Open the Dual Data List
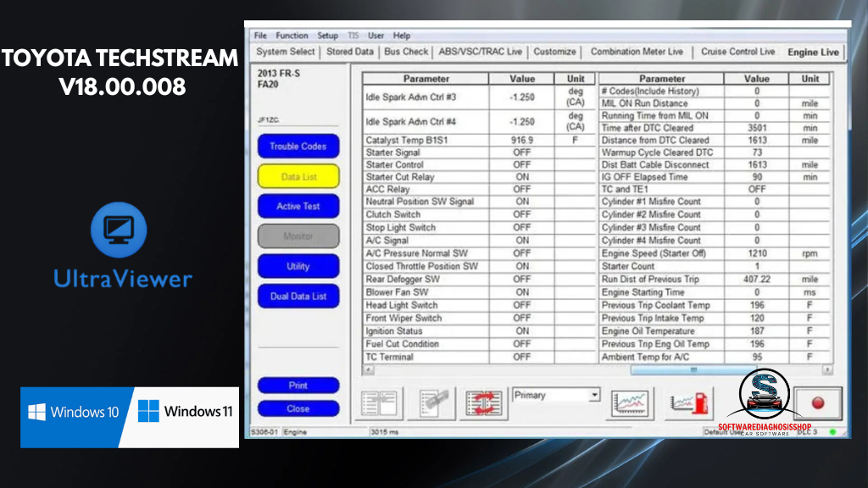 (298, 297)
